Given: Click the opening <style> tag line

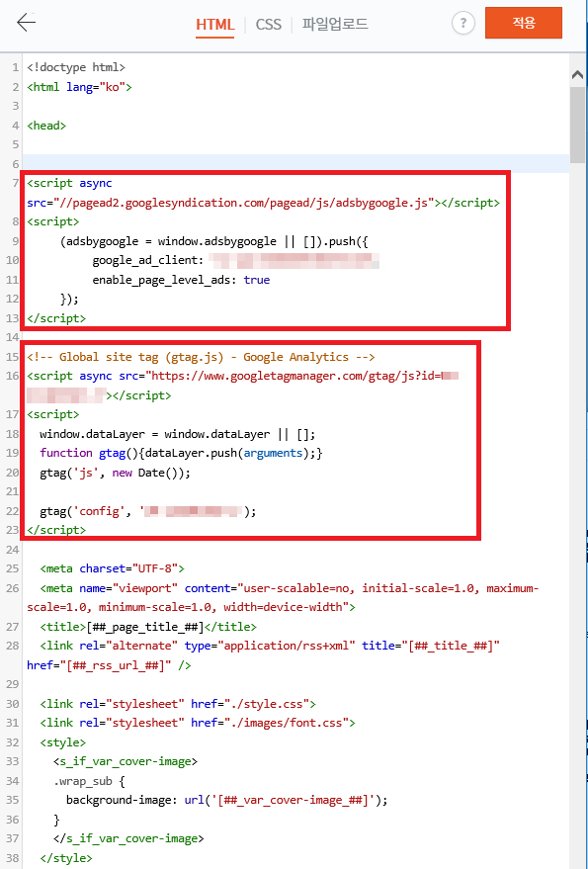Looking at the screenshot, I should pyautogui.click(x=62, y=742).
